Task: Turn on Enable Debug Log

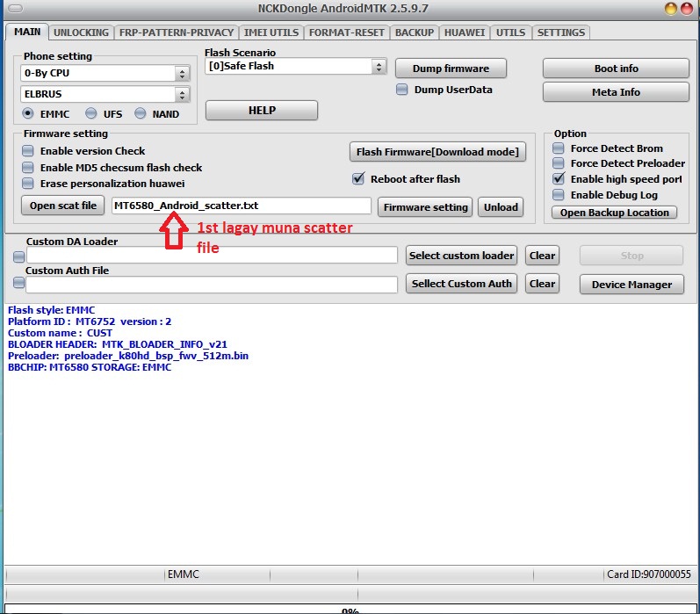Action: pos(558,195)
